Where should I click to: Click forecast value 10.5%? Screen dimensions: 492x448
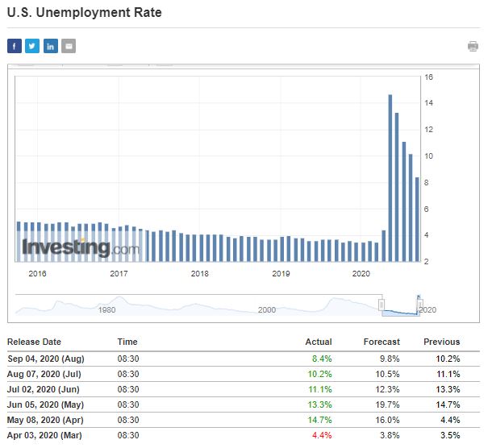(387, 374)
